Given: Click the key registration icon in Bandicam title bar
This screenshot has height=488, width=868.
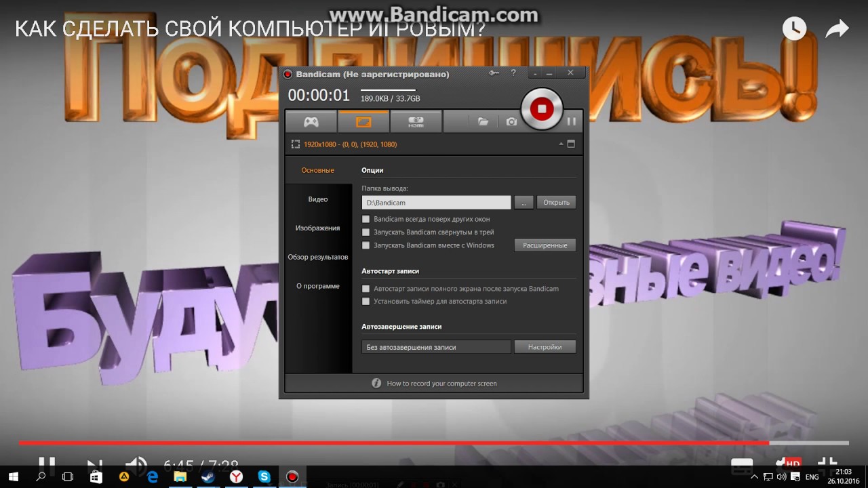Looking at the screenshot, I should click(x=494, y=73).
